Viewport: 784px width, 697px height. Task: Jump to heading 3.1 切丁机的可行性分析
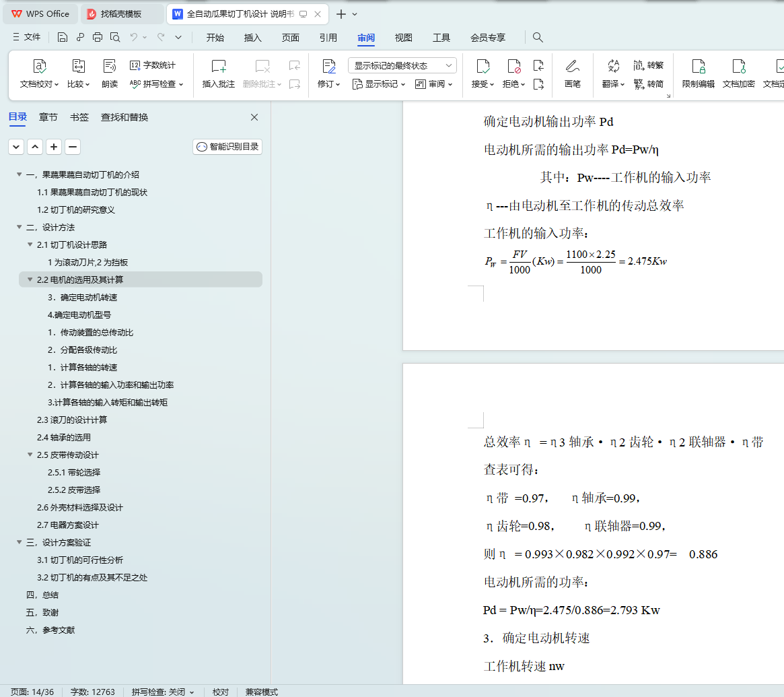[80, 560]
